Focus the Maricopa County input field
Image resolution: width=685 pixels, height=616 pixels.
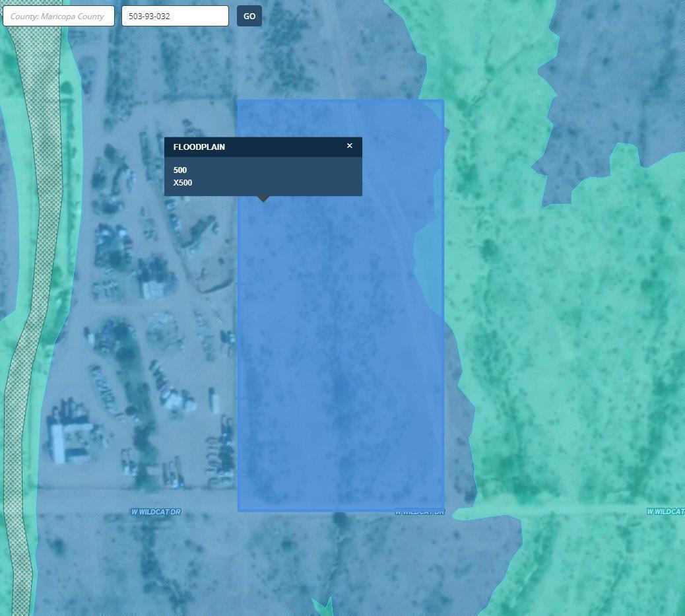[58, 16]
